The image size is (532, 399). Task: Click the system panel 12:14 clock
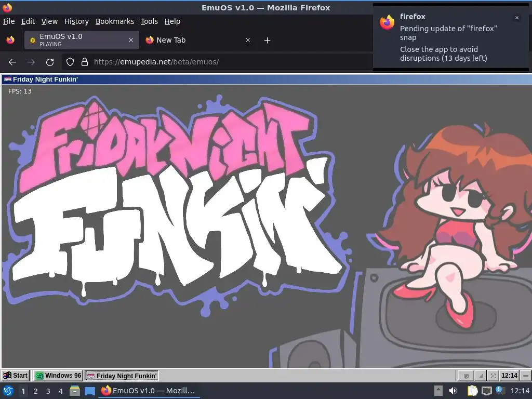point(520,391)
